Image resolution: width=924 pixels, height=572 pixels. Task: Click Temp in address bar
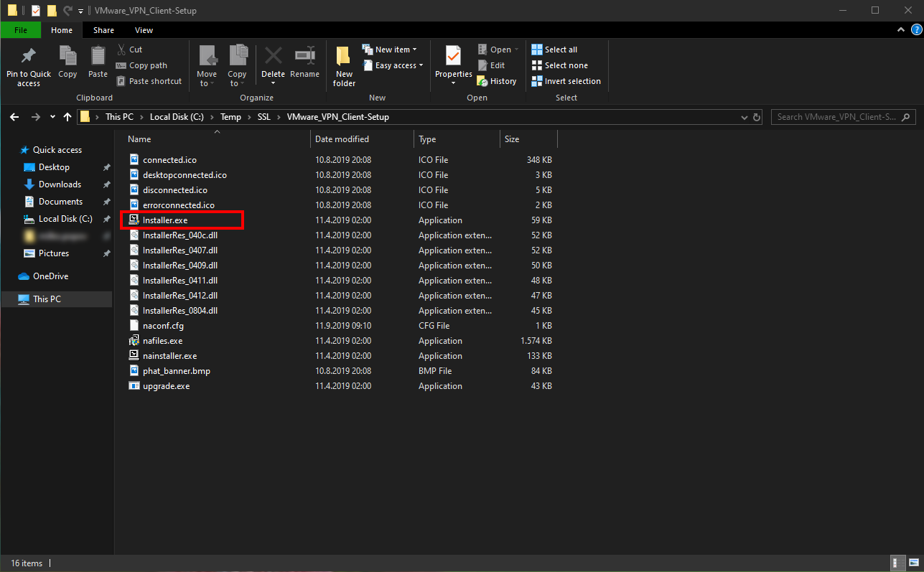[230, 117]
